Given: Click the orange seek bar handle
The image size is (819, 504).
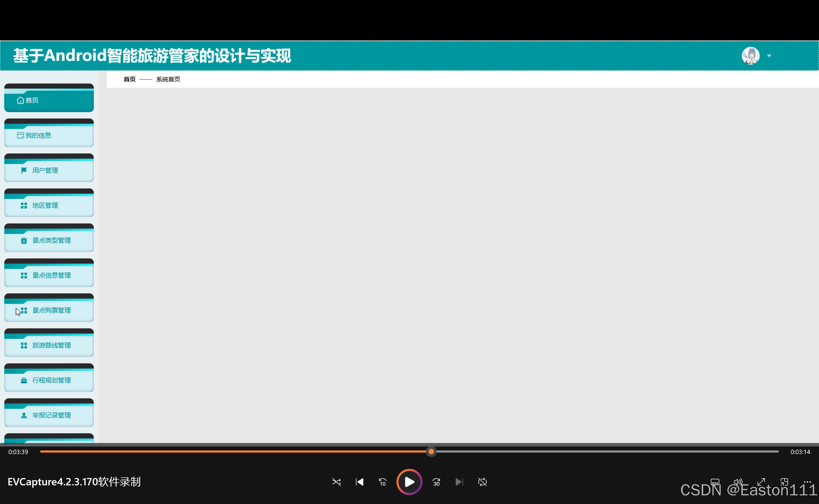Looking at the screenshot, I should click(x=431, y=452).
